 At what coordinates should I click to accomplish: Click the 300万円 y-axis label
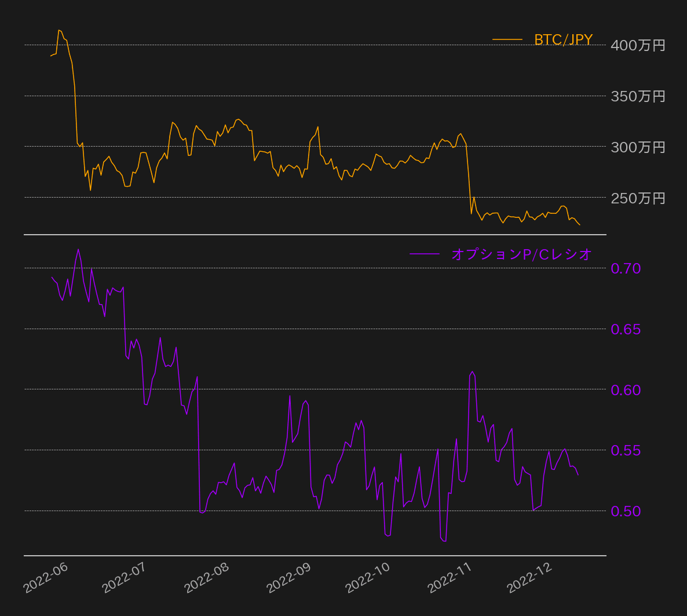click(x=638, y=147)
